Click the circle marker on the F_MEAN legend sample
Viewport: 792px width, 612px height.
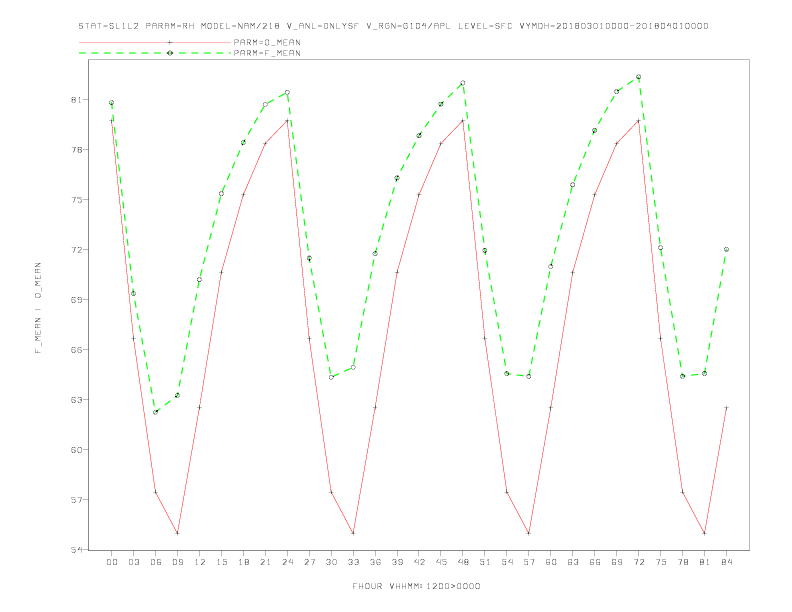point(170,53)
